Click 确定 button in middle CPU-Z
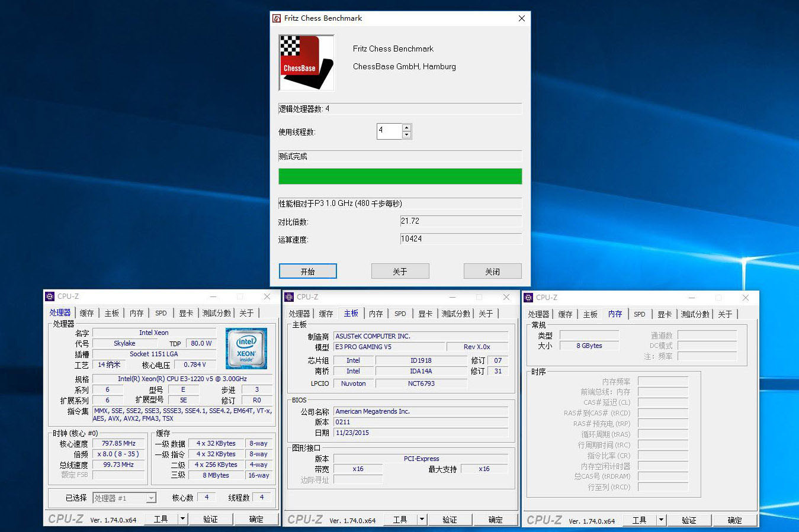 click(x=496, y=520)
